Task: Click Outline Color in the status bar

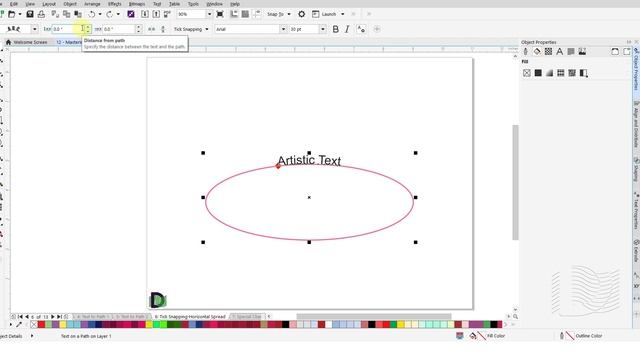Action: tap(589, 336)
